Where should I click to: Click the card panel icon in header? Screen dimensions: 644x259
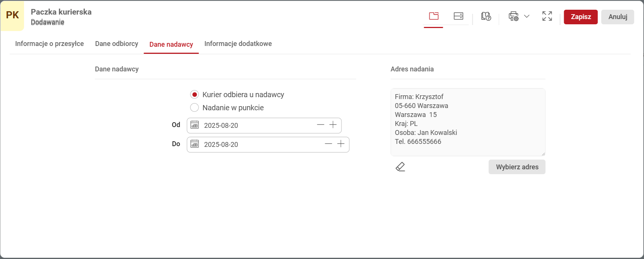click(x=458, y=16)
